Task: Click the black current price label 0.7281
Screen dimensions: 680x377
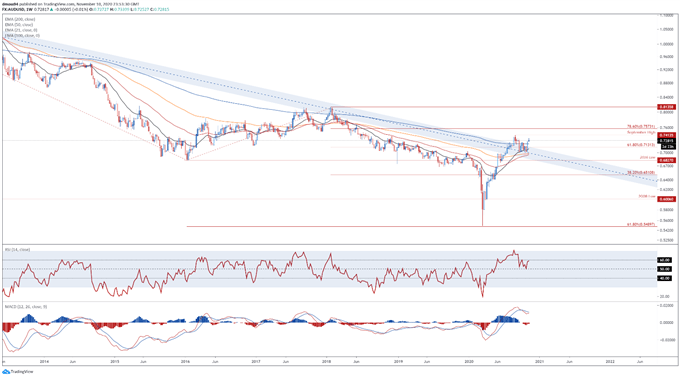Action: (x=666, y=141)
